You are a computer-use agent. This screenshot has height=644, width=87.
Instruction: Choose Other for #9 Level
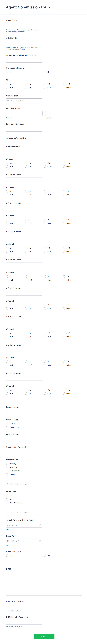(x=64, y=393)
